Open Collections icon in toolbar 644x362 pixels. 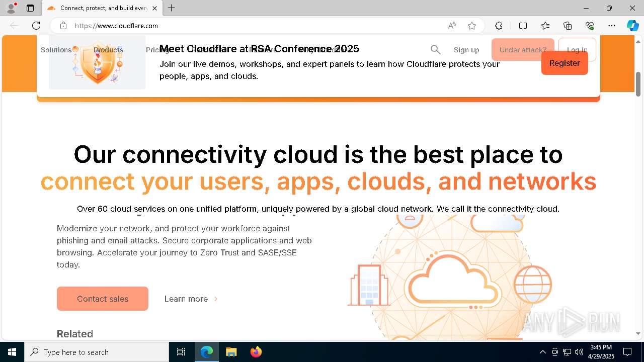[x=568, y=26]
